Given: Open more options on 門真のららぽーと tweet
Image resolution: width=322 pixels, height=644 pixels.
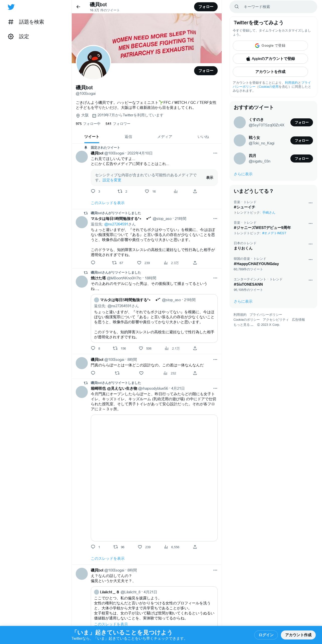Looking at the screenshot, I should 215,359.
